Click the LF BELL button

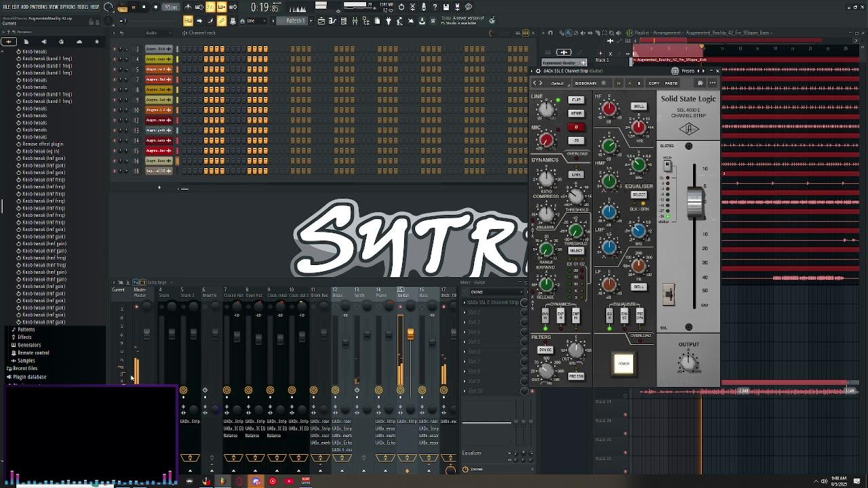[x=639, y=287]
